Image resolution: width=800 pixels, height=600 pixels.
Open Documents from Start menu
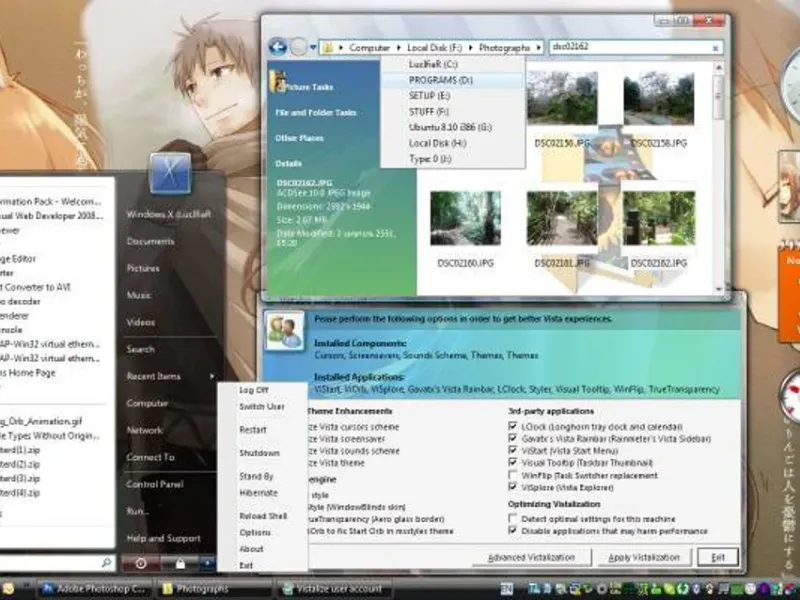pos(151,241)
